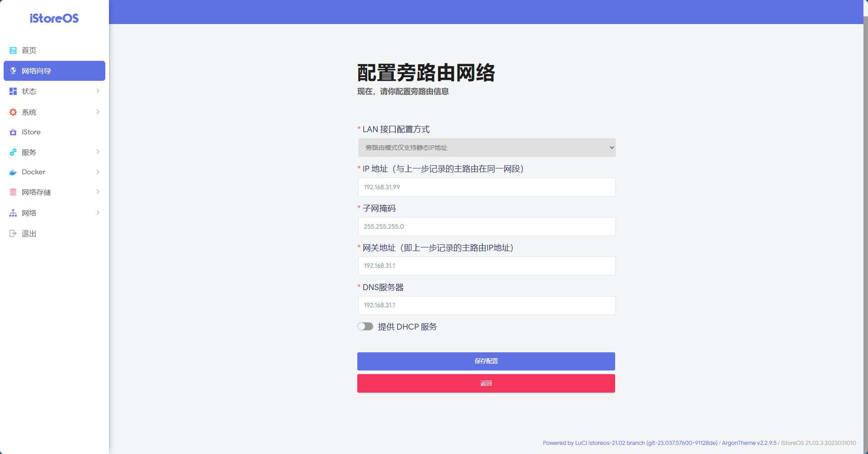The width and height of the screenshot is (868, 454).
Task: Focus the 子网掩码 input field
Action: pyautogui.click(x=487, y=227)
